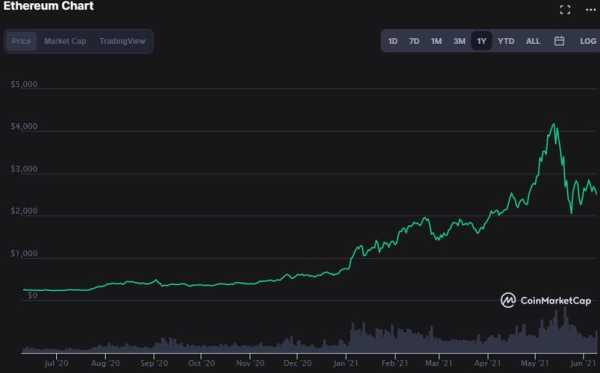This screenshot has width=600, height=373.
Task: Switch to the TradingView tab
Action: click(x=122, y=41)
